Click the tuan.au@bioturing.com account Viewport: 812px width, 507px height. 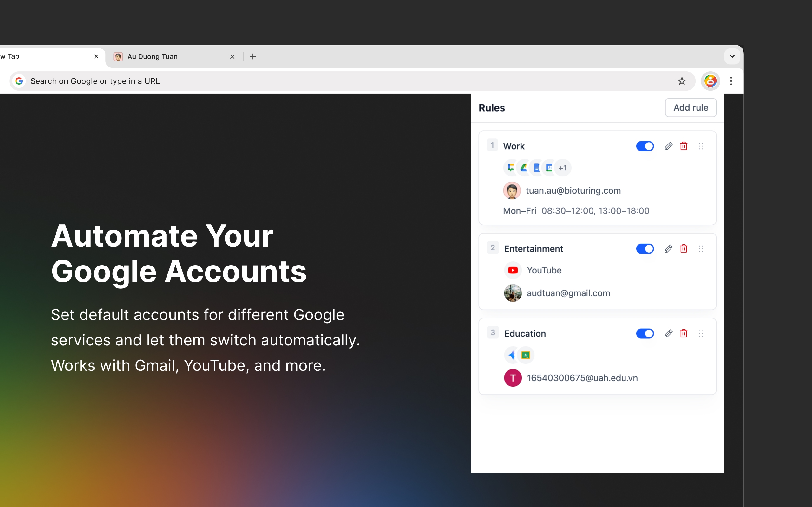pyautogui.click(x=573, y=191)
